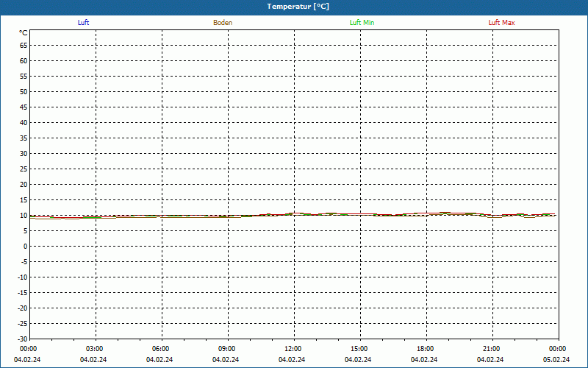
Task: Click the 35 y-axis value
Action: (x=24, y=138)
